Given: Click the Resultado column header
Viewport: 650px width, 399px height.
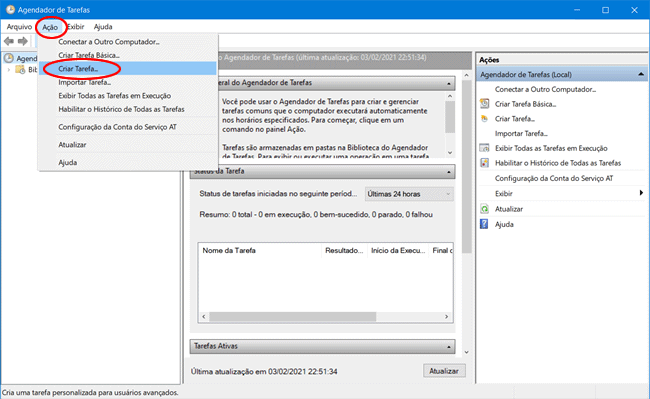Looking at the screenshot, I should coord(344,250).
